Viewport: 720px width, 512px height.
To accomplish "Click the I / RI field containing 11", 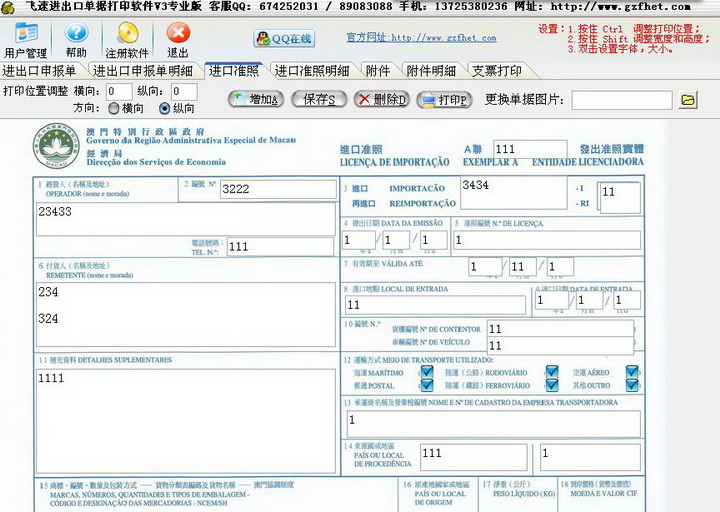I will [x=618, y=197].
